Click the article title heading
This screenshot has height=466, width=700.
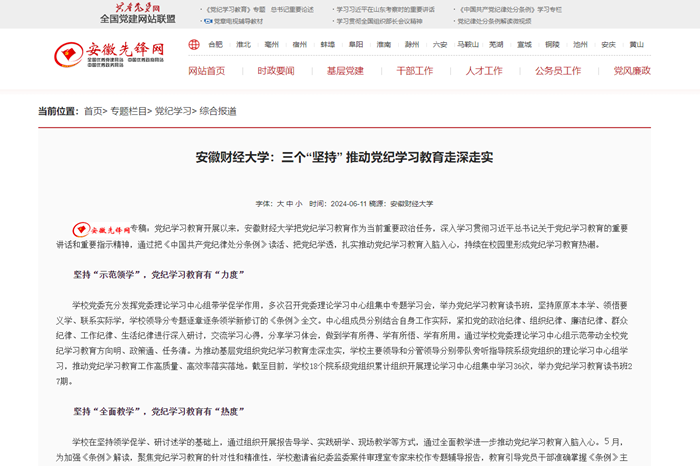(x=344, y=158)
